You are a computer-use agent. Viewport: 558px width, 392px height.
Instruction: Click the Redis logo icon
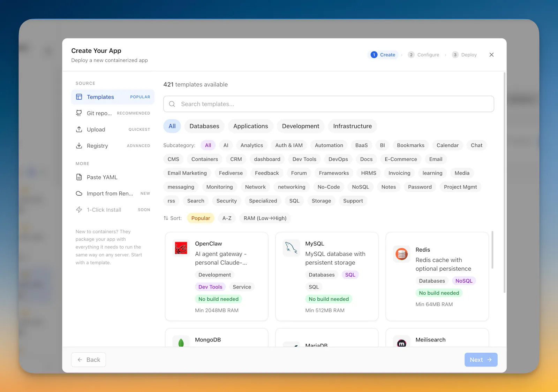[401, 254]
